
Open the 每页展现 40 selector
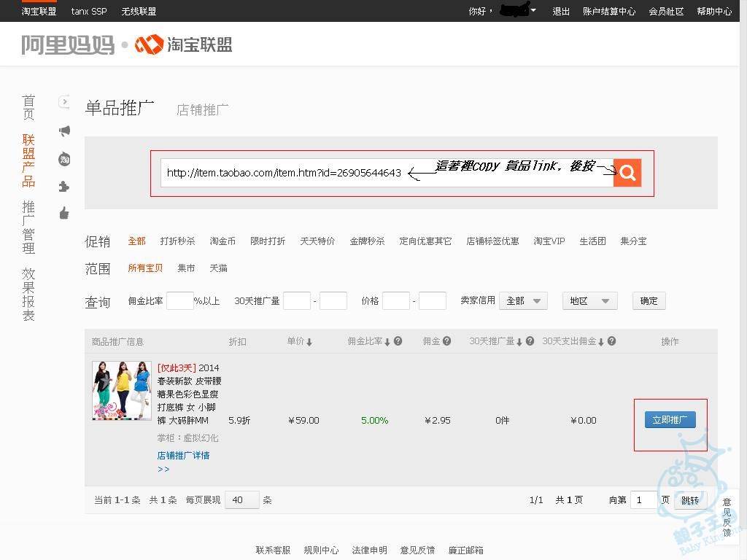242,500
